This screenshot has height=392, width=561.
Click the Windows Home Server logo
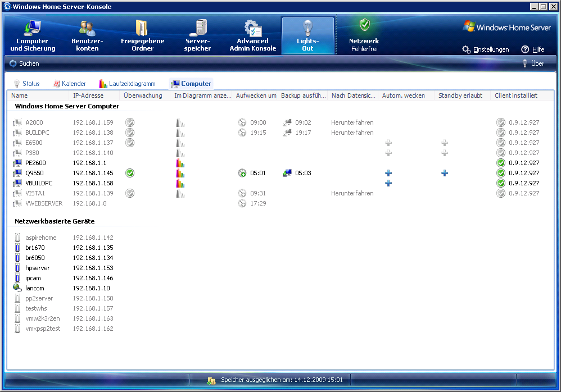506,27
